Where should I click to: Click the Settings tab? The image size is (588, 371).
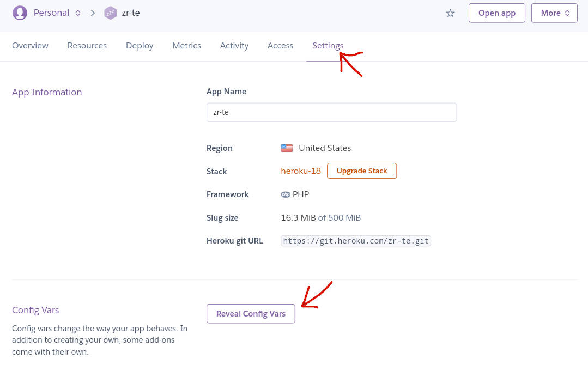click(x=328, y=46)
